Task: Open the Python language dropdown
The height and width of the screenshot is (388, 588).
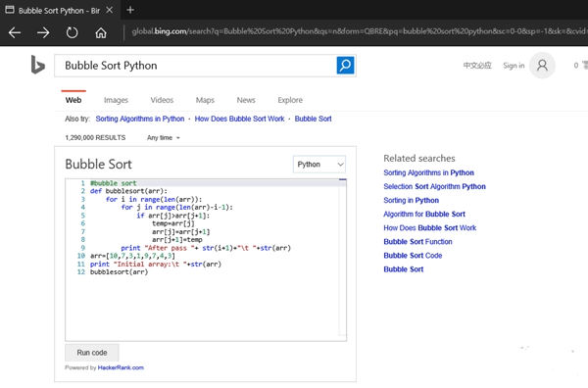Action: click(x=319, y=165)
